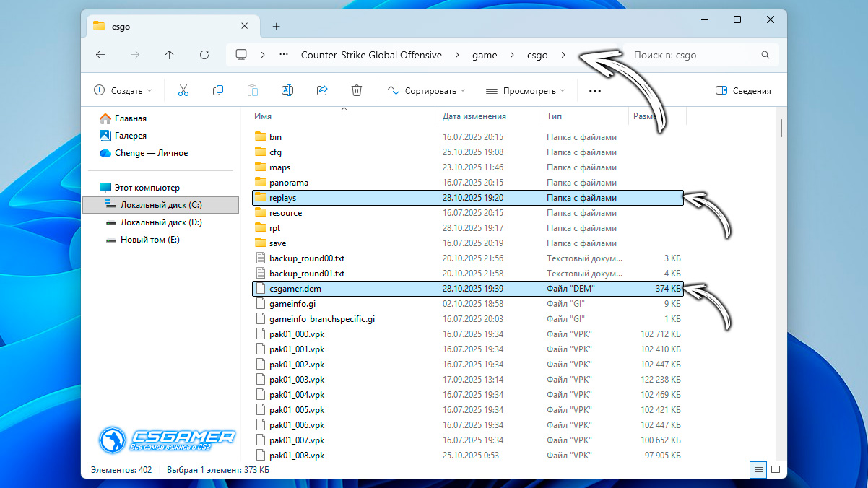Expand chevron after Counter-Strike Global Offensive
Viewport: 868px width, 488px height.
click(457, 55)
